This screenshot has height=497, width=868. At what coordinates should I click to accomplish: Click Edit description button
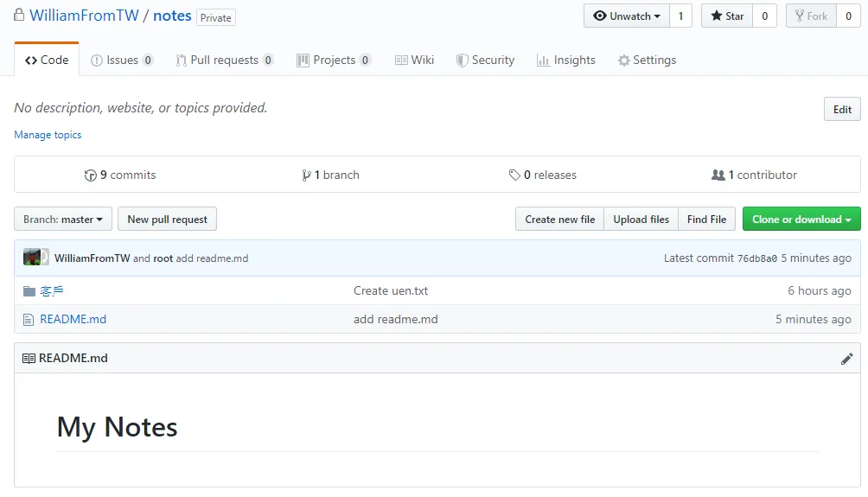[842, 109]
